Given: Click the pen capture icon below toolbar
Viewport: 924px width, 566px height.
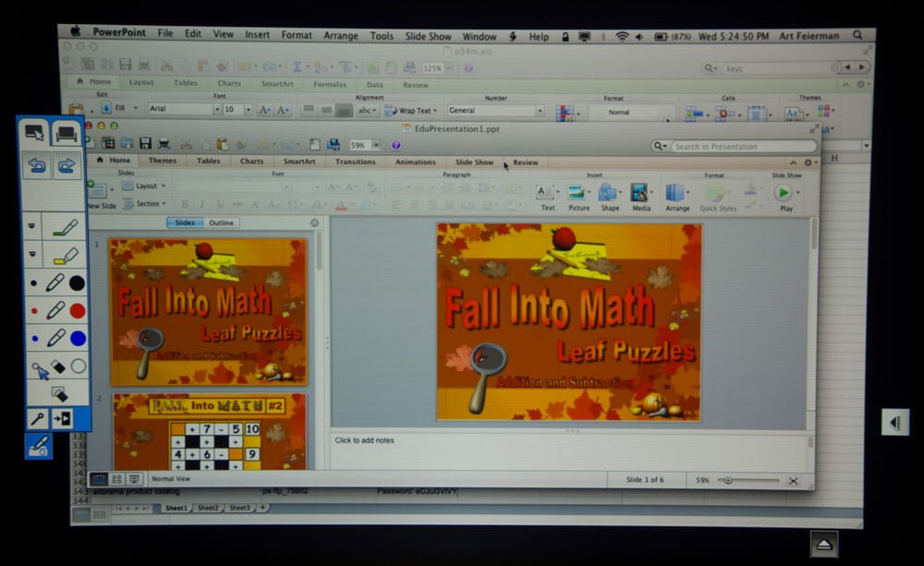Looking at the screenshot, I should coord(39,446).
